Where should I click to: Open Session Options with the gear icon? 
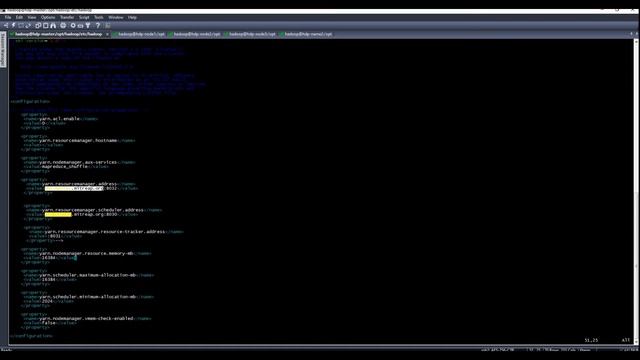tap(73, 25)
